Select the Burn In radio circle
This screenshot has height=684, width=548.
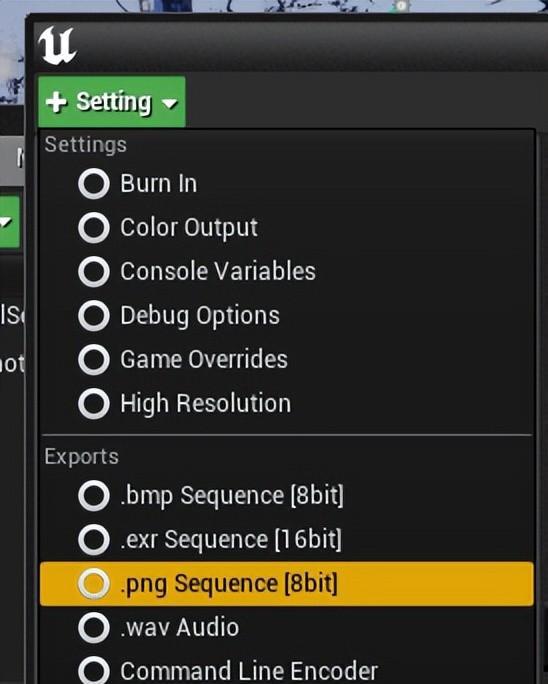tap(94, 184)
